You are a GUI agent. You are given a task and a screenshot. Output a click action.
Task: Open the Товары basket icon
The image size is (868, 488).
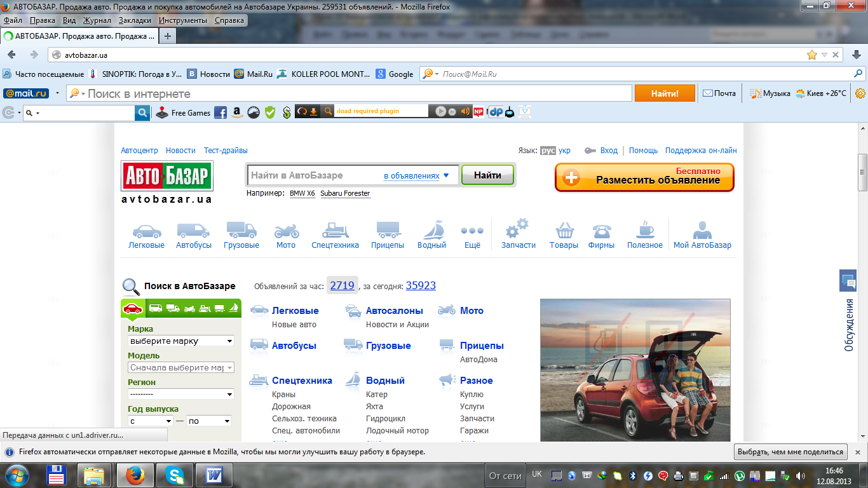(564, 230)
